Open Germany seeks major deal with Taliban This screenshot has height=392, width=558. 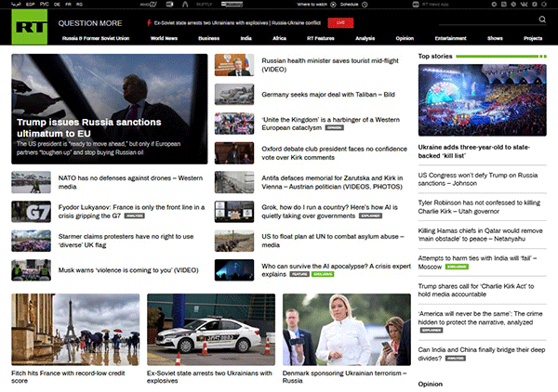point(328,95)
